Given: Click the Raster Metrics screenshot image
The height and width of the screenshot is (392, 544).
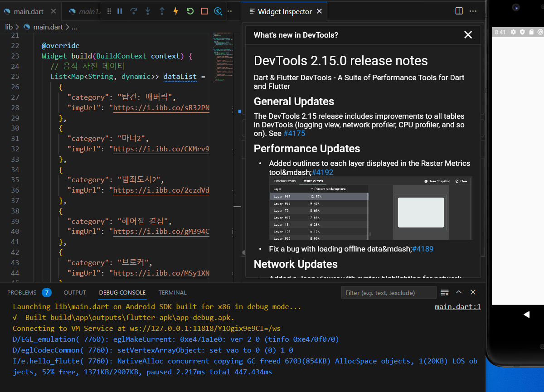Looking at the screenshot, I should click(371, 208).
